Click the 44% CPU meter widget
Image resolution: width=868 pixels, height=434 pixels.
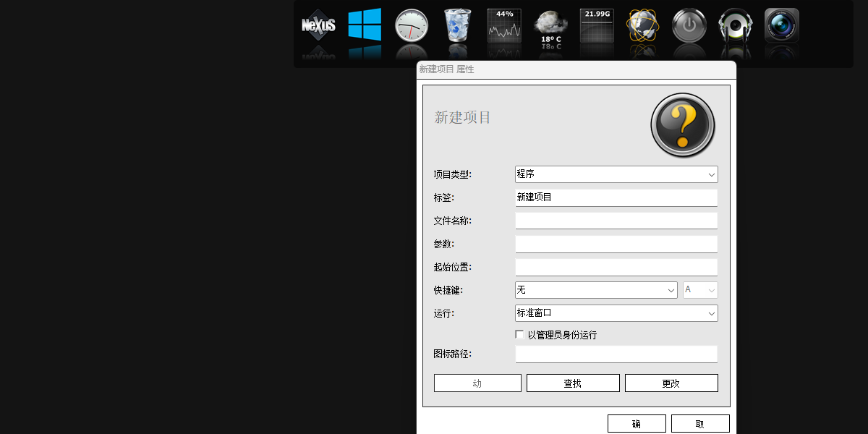click(x=504, y=25)
